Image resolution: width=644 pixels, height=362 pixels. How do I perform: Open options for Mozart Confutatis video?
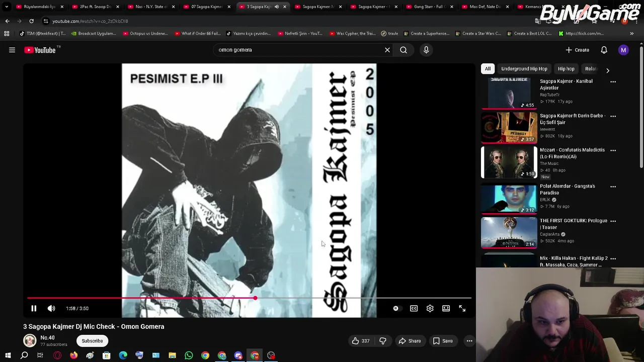tap(613, 150)
